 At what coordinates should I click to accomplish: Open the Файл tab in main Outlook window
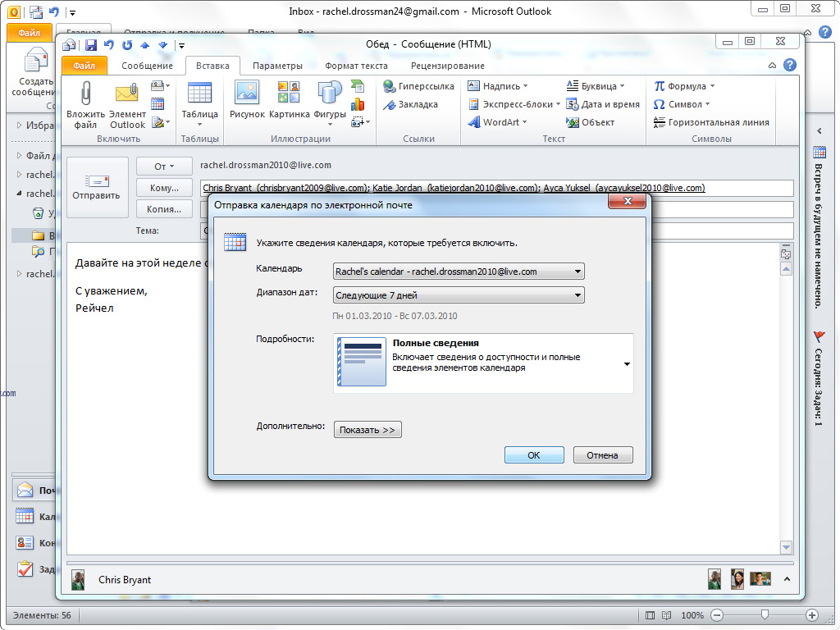pyautogui.click(x=30, y=33)
